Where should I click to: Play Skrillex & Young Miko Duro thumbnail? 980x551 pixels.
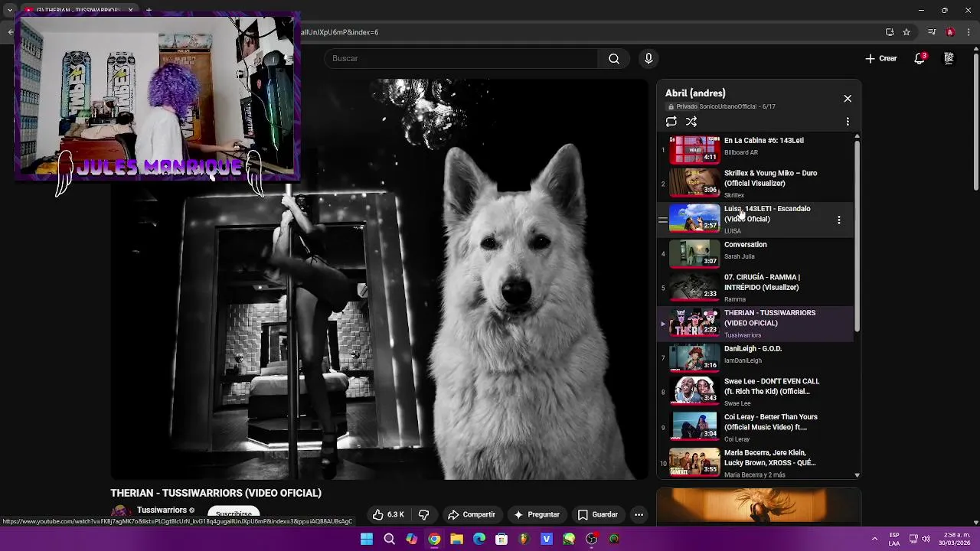pyautogui.click(x=694, y=182)
